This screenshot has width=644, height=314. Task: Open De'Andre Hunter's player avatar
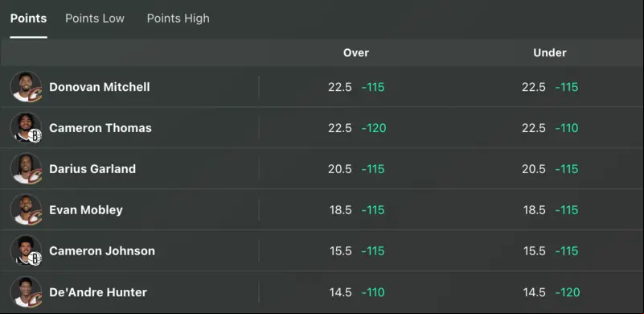(26, 291)
